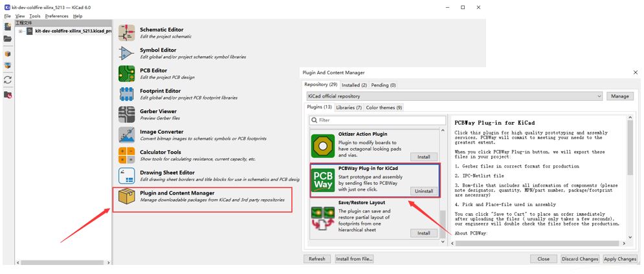Viewport: 644px width, 274px height.
Task: Open the Footprint Editor icon
Action: point(127,94)
